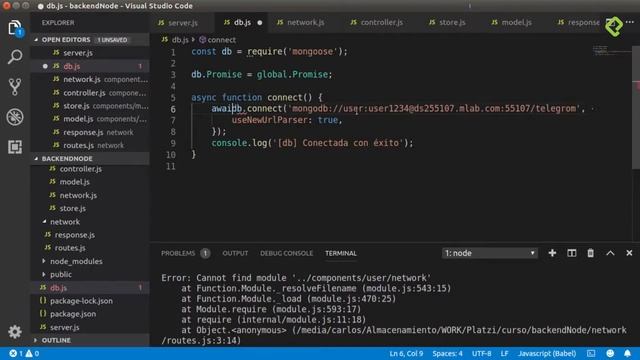Open routes.js under network folder
Screen dimensions: 640x360
pos(90,248)
